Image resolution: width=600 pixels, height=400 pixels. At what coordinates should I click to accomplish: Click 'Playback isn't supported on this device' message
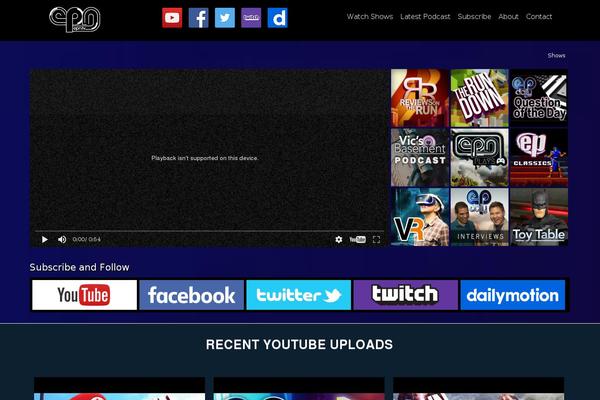click(205, 158)
